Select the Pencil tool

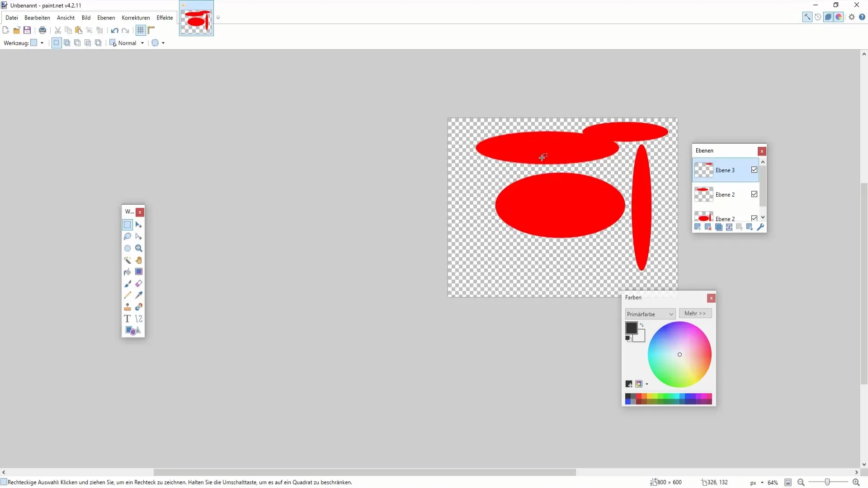click(x=127, y=295)
